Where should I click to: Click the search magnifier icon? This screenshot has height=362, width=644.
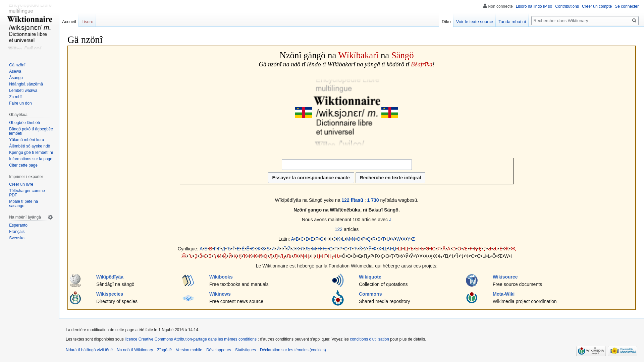click(634, 20)
